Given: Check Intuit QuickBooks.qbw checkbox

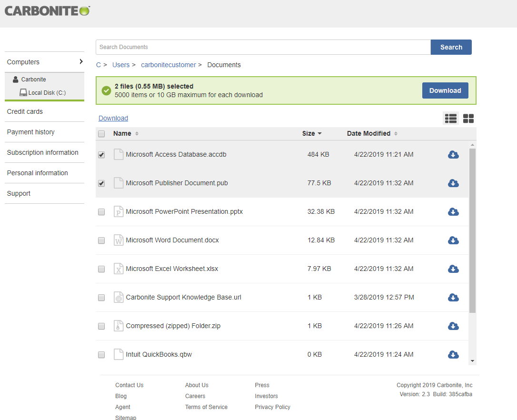Looking at the screenshot, I should tap(101, 355).
